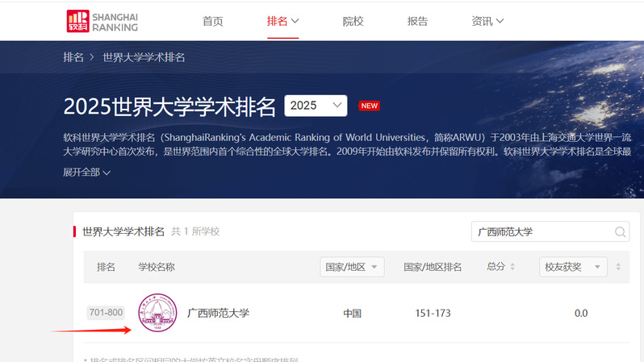
Task: Open the 首页 home page
Action: pyautogui.click(x=213, y=21)
